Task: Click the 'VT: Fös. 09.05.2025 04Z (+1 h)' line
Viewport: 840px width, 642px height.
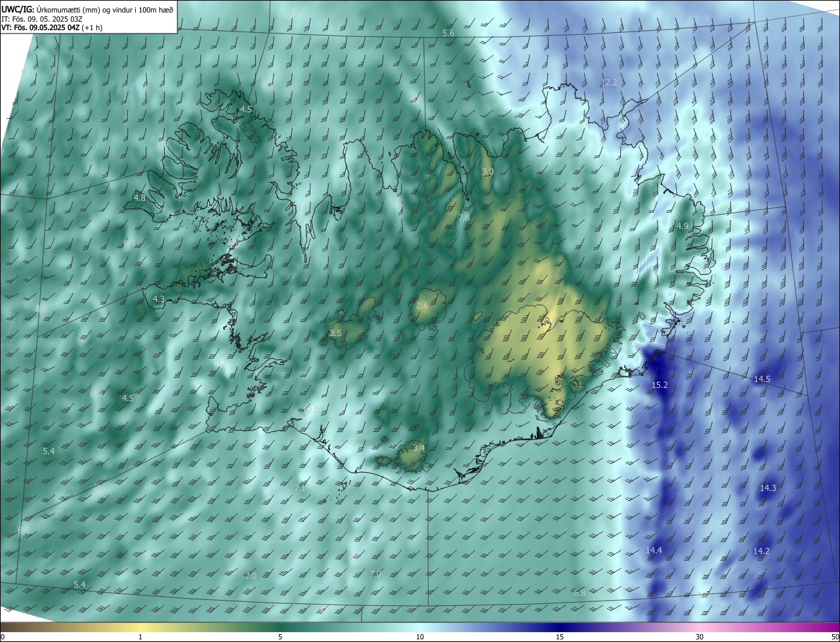Action: tap(52, 28)
